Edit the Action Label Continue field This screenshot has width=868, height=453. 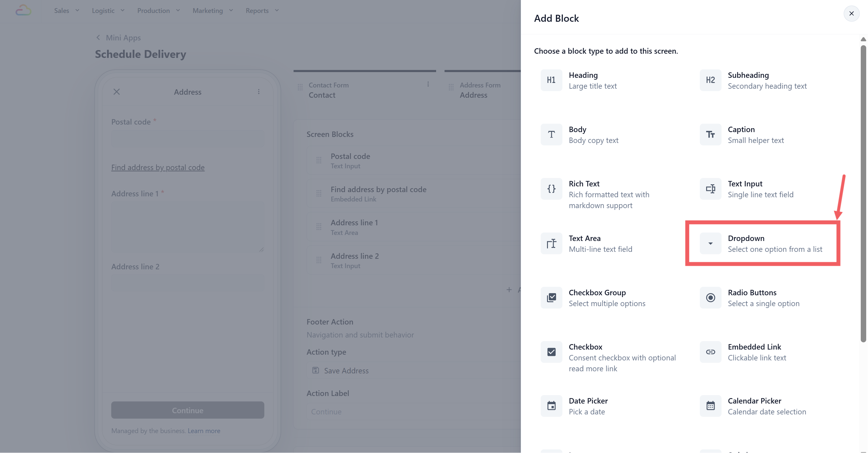tap(414, 411)
